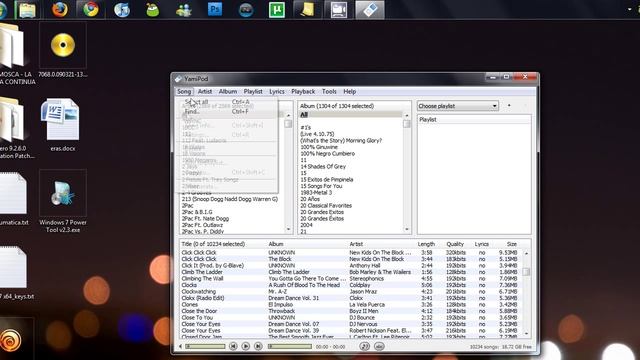This screenshot has width=640, height=360.
Task: Select song 'Clocks' by Coldplay
Action: pyautogui.click(x=352, y=285)
